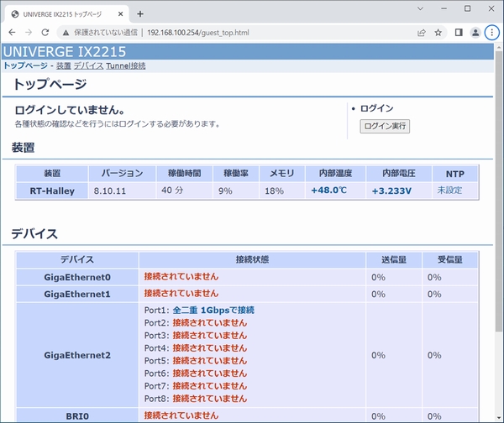Click the UNIVERGE IX2215 header title

click(65, 52)
